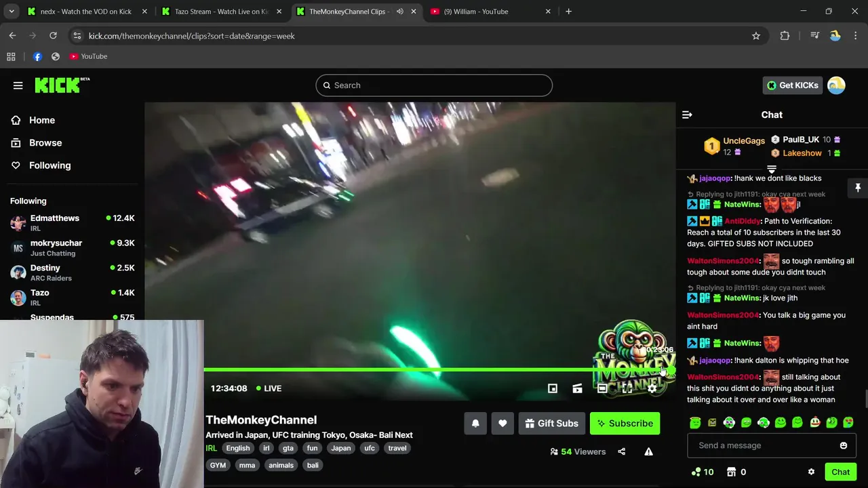Click the Gift Subs button
Viewport: 868px width, 488px height.
point(551,424)
